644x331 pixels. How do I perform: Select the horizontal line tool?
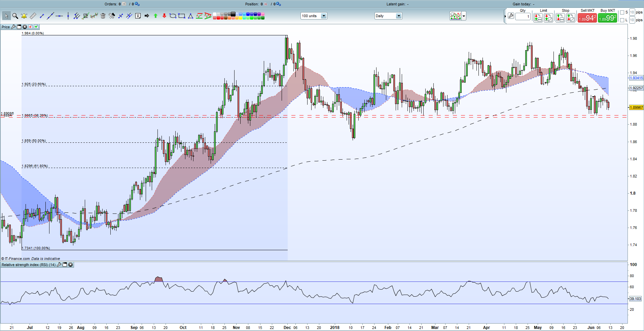[59, 16]
